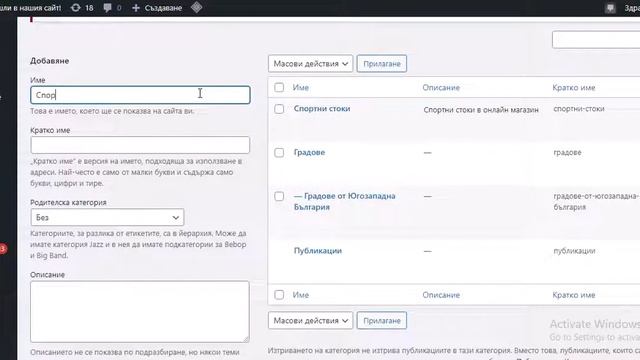Click the red notification badge in sidebar
Screen dimensions: 640x360
[x=2, y=249]
